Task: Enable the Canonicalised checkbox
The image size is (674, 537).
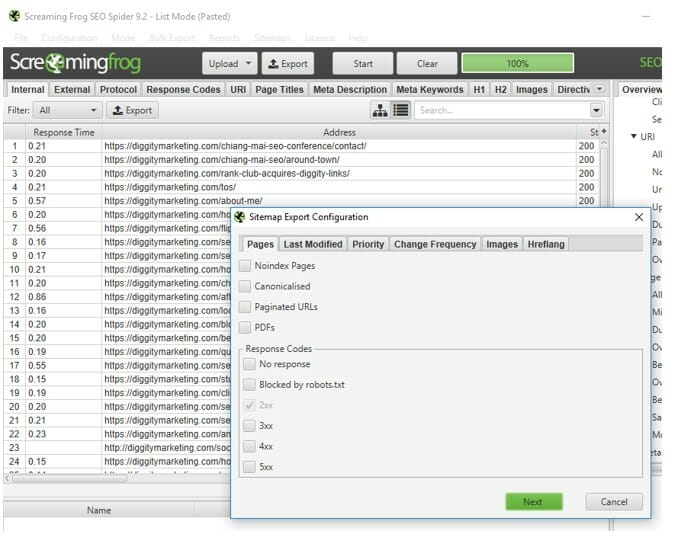Action: (x=245, y=286)
